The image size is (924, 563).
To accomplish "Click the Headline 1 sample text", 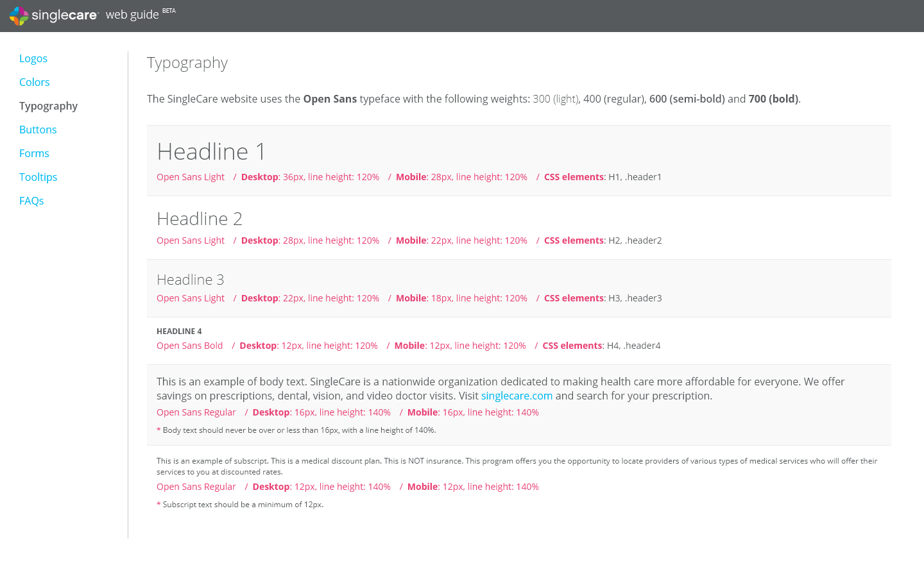I will click(x=211, y=151).
